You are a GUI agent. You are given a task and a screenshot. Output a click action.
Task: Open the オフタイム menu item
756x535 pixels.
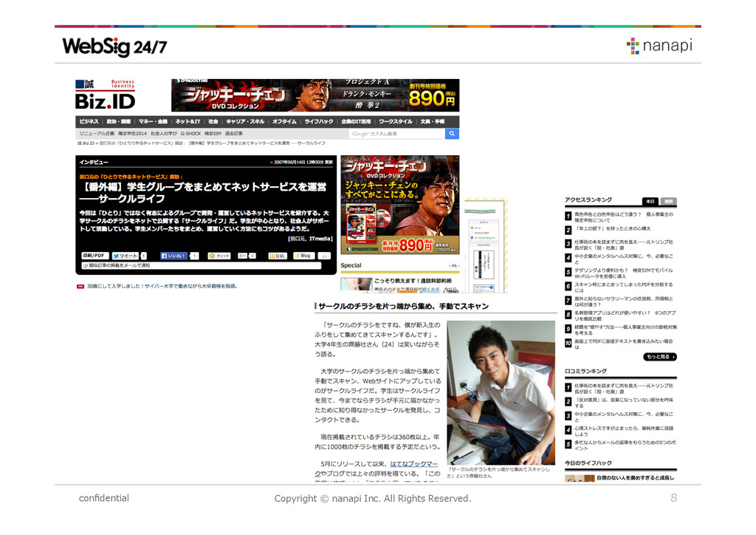click(x=284, y=122)
